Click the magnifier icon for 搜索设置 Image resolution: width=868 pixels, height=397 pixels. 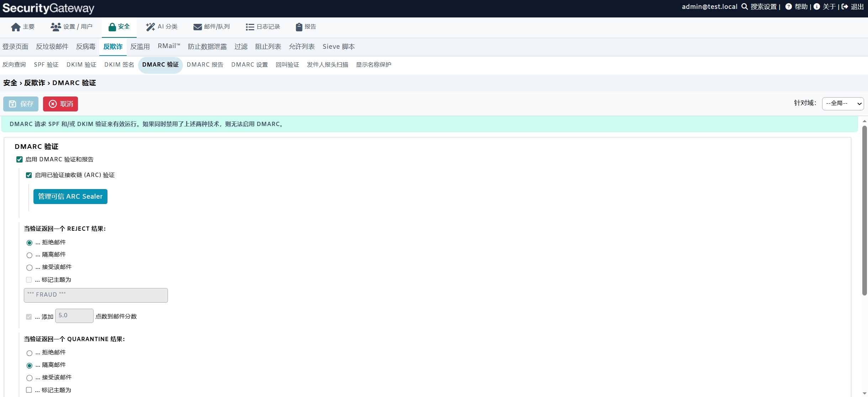pyautogui.click(x=745, y=7)
